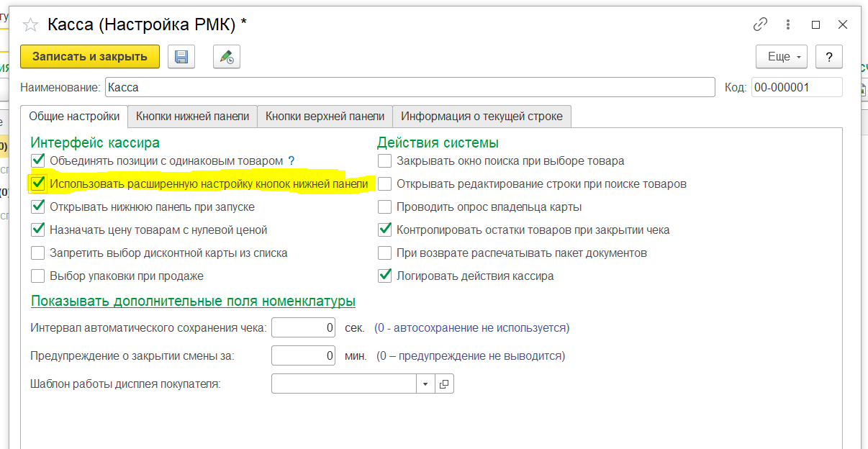Toggle Открывать нижнюю панель при запуске
This screenshot has width=868, height=449.
pos(38,207)
